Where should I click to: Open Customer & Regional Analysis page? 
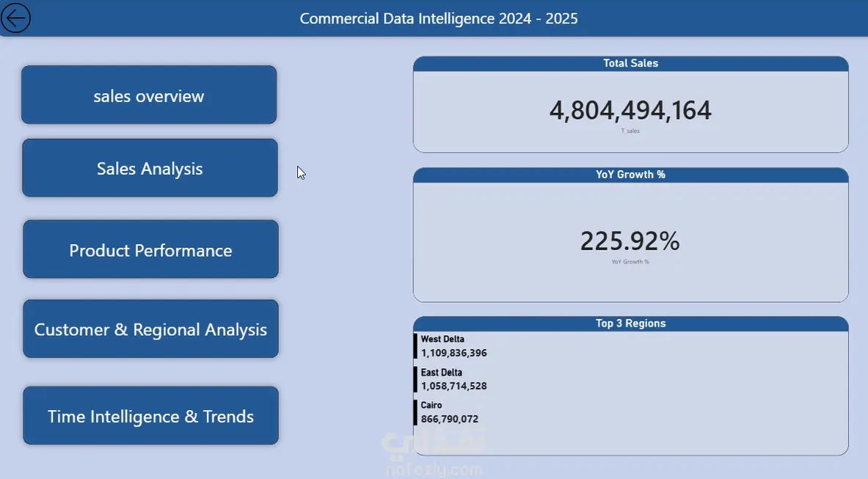(150, 329)
